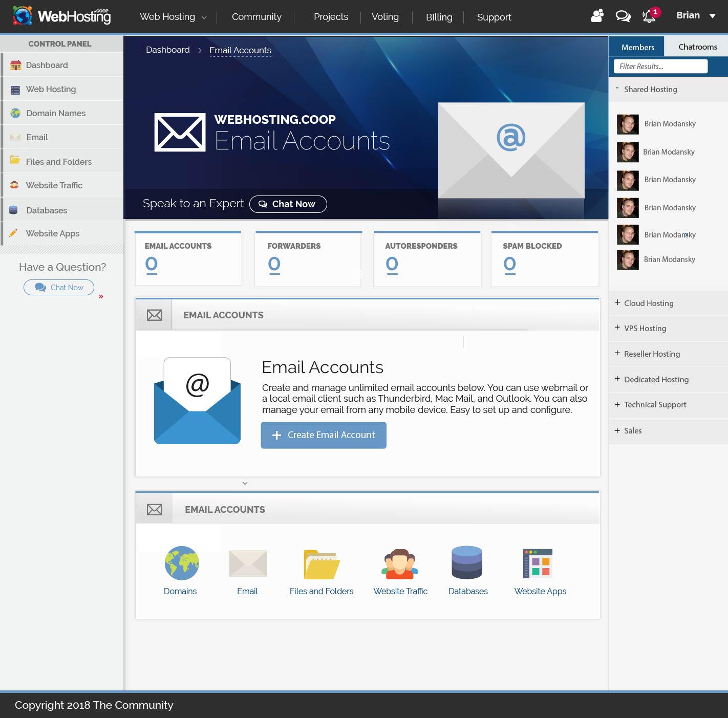Open Web Hosting dropdown in top navigation
The image size is (728, 718).
click(173, 17)
